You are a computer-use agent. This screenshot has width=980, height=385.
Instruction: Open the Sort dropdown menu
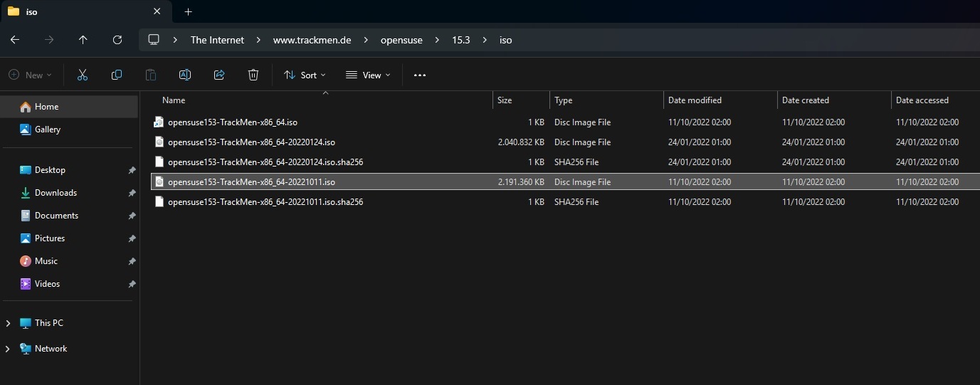tap(305, 75)
